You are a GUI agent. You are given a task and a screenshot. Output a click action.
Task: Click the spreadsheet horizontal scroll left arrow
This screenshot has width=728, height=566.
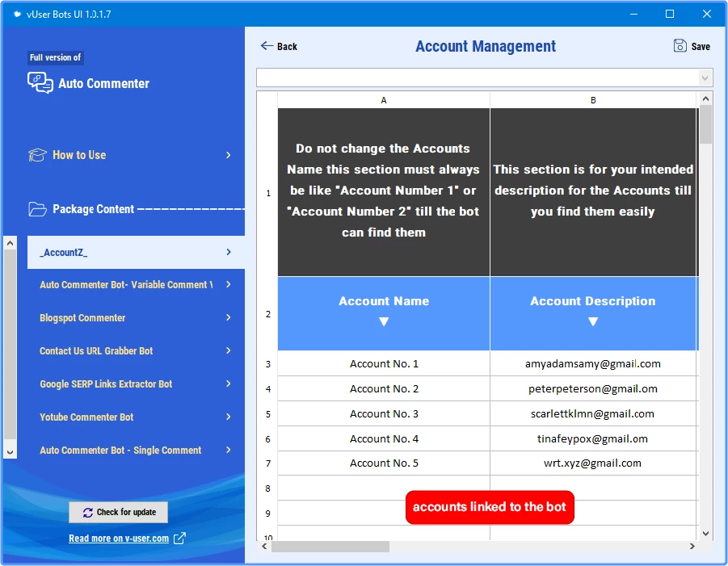click(x=263, y=546)
